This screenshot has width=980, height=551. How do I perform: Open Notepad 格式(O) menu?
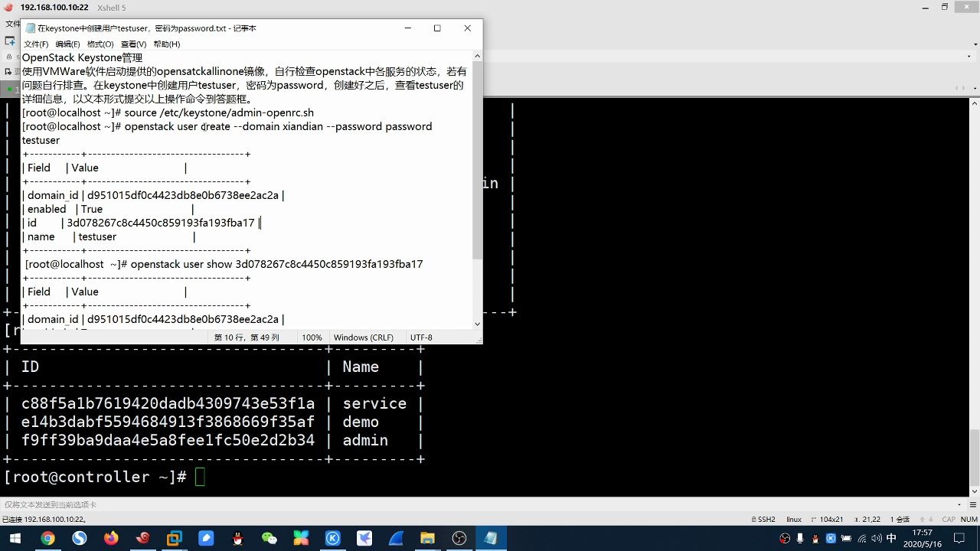pyautogui.click(x=100, y=44)
